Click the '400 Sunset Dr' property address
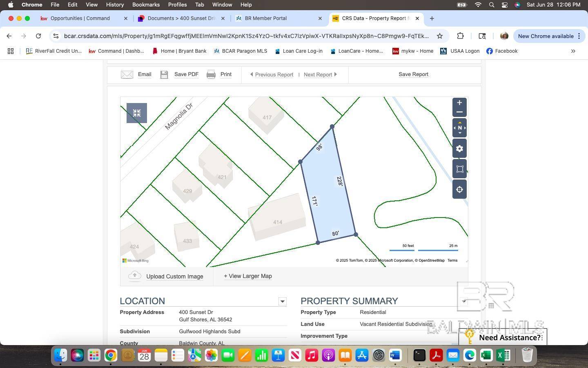Image resolution: width=588 pixels, height=368 pixels. point(196,312)
